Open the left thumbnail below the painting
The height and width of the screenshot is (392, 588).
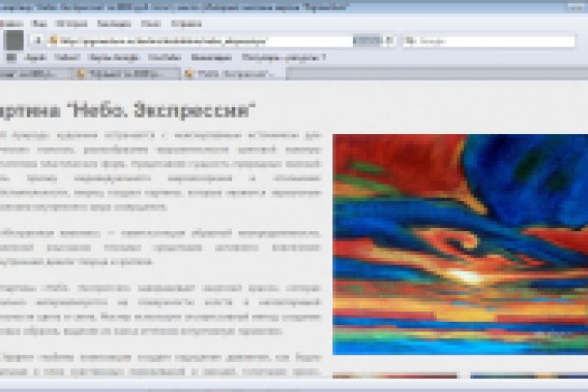point(395,376)
